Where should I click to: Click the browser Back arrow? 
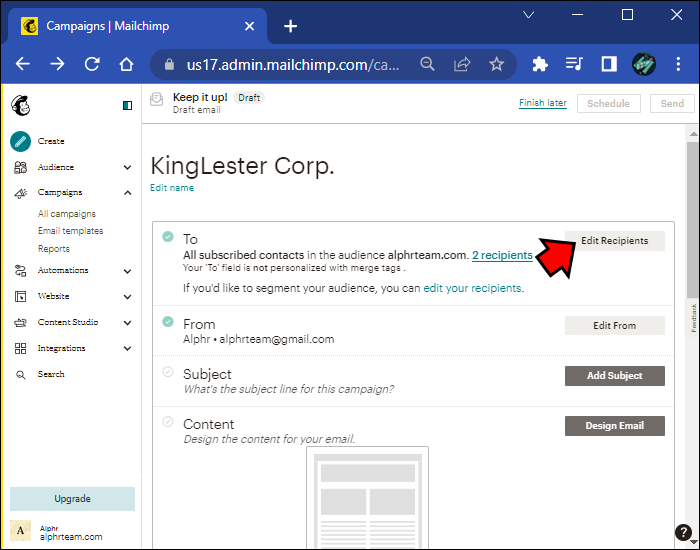point(23,64)
